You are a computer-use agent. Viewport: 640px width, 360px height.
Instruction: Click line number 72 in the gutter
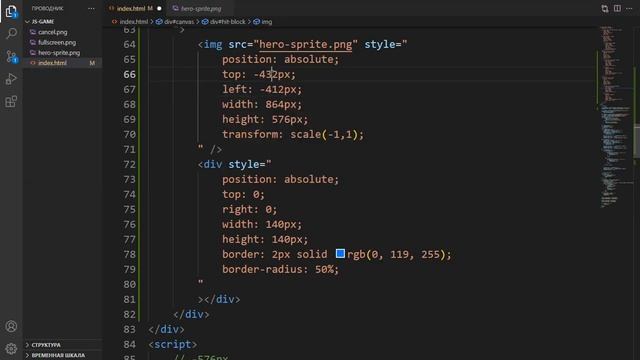pos(129,164)
